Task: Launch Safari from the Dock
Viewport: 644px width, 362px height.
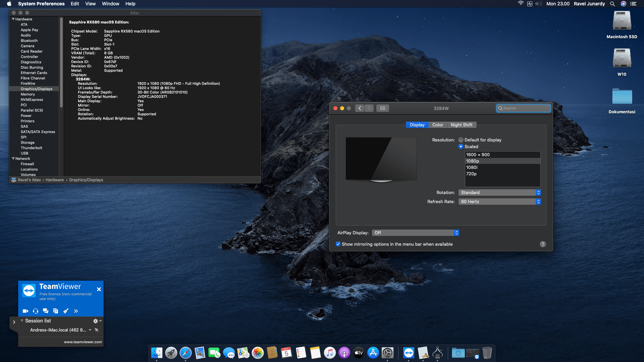Action: tap(185, 353)
